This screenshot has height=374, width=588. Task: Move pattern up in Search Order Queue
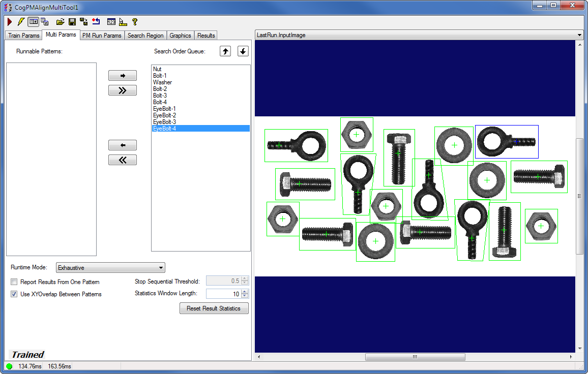pyautogui.click(x=225, y=51)
